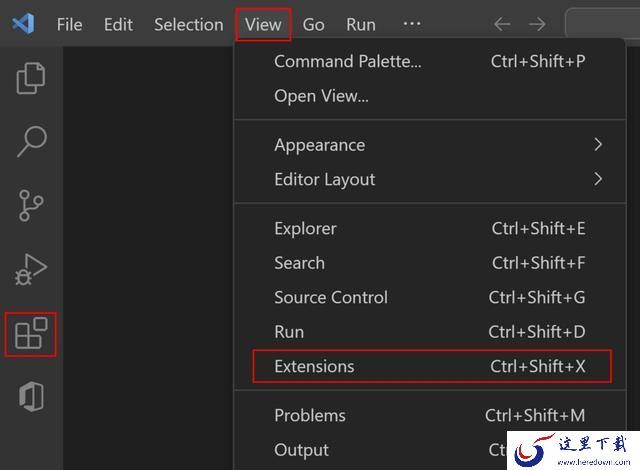
Task: Open the File menu
Action: pyautogui.click(x=69, y=24)
